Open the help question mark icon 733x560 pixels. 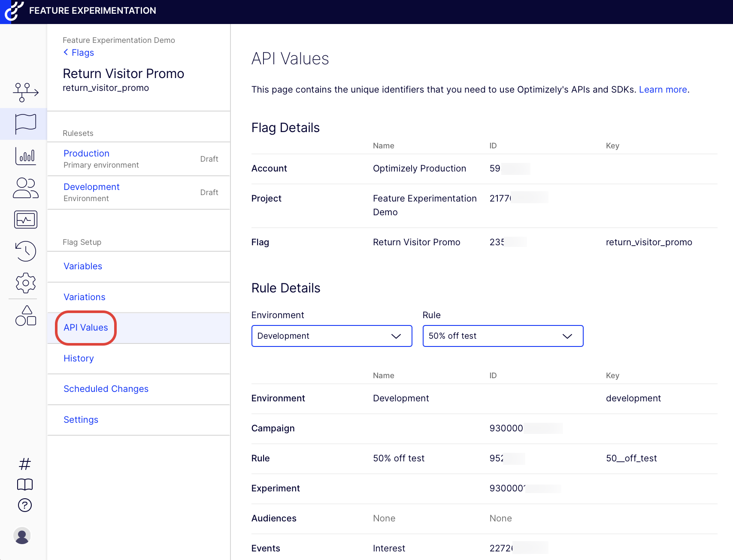coord(25,505)
